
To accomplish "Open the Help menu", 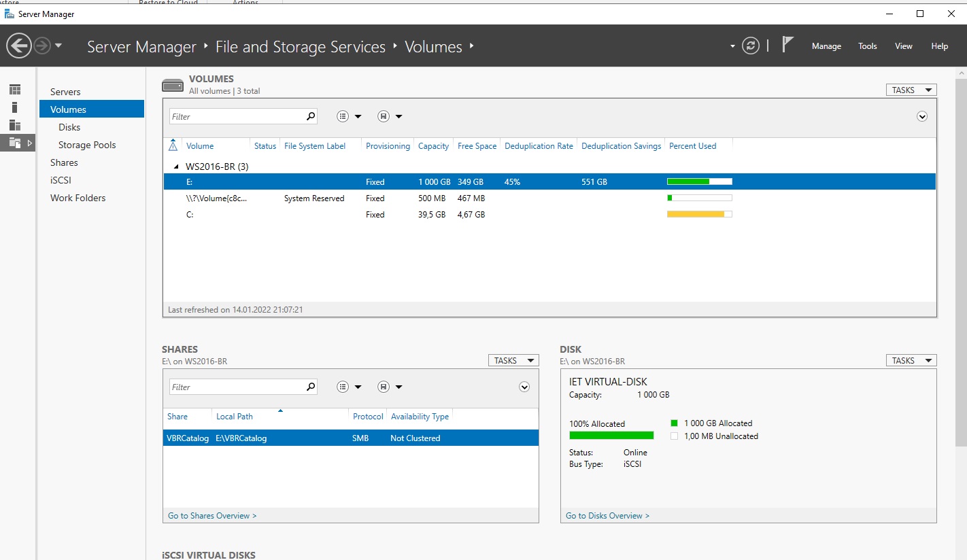I will (x=940, y=46).
